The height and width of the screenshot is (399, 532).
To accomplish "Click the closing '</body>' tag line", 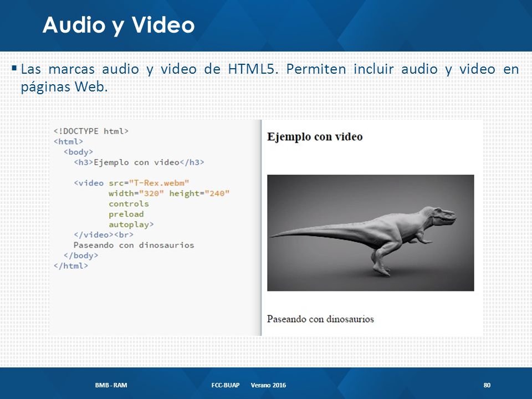I will pos(81,255).
